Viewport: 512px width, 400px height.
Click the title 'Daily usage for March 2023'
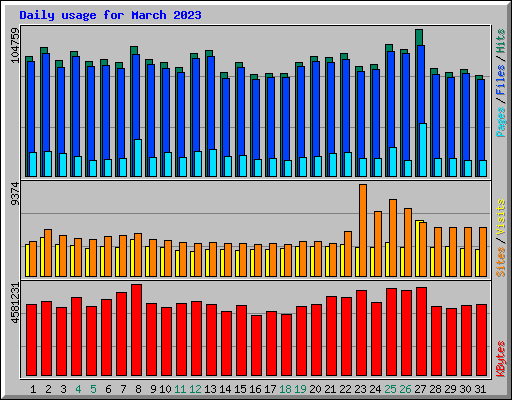click(110, 15)
